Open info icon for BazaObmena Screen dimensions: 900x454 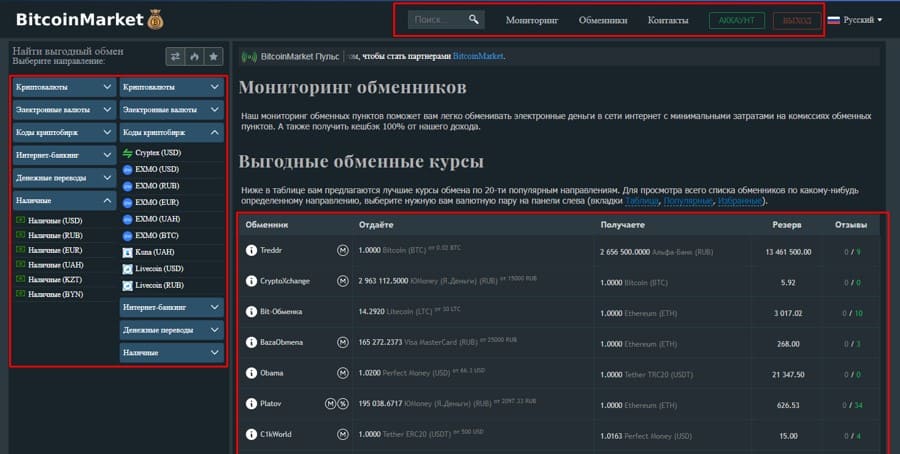[x=251, y=342]
